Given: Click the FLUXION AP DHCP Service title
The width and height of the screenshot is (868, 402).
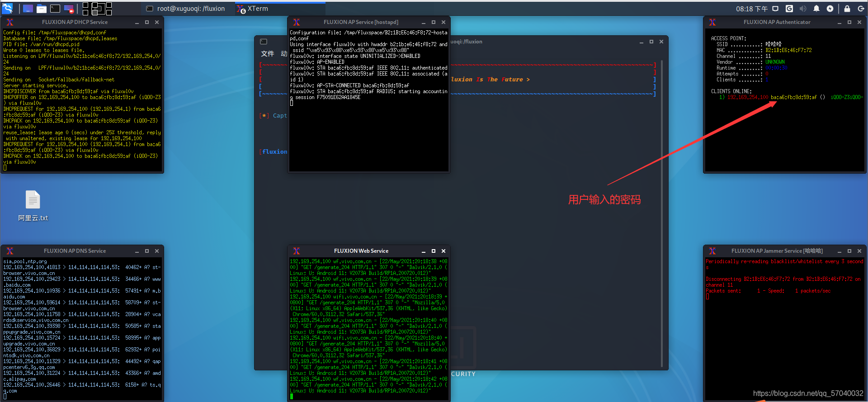Looking at the screenshot, I should (x=75, y=22).
